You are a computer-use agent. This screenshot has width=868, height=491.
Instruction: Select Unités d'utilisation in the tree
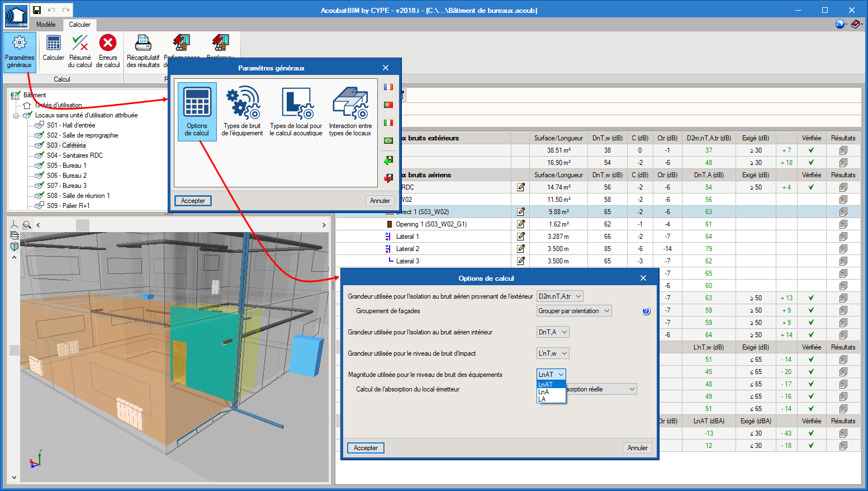coord(59,105)
